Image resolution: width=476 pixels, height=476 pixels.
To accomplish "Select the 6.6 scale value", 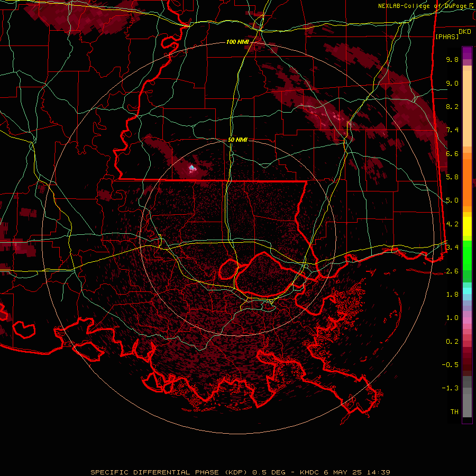I will (x=452, y=153).
